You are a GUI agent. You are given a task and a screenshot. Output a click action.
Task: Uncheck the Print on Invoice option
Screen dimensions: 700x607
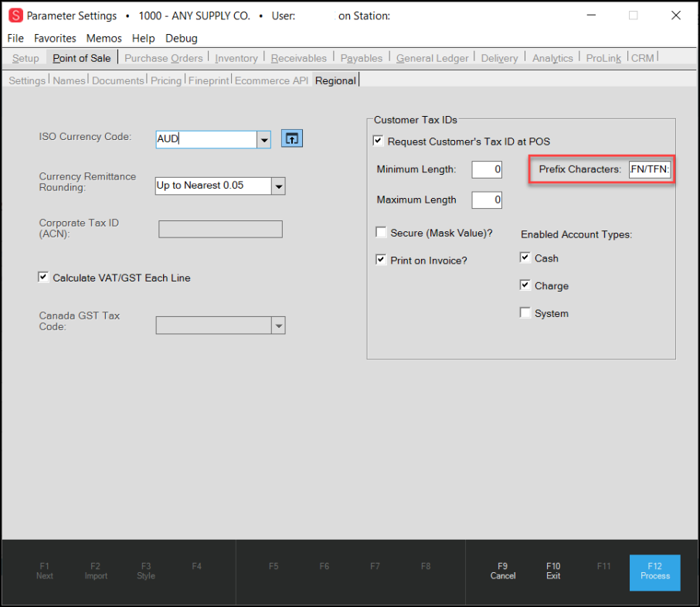[x=381, y=260]
